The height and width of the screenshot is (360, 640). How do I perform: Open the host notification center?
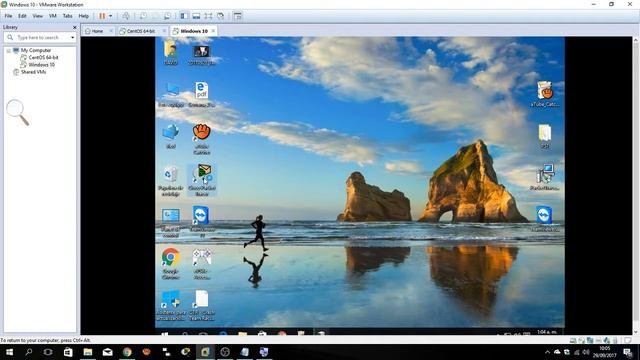[x=628, y=352]
